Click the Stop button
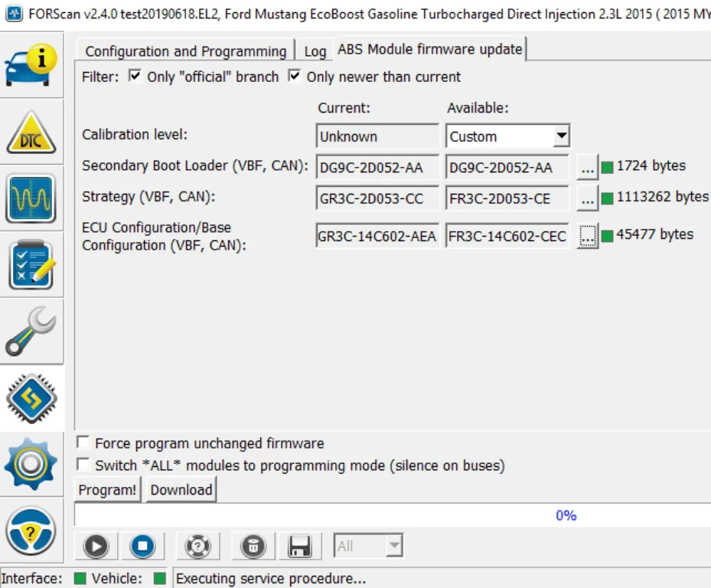The width and height of the screenshot is (711, 588). (x=142, y=546)
